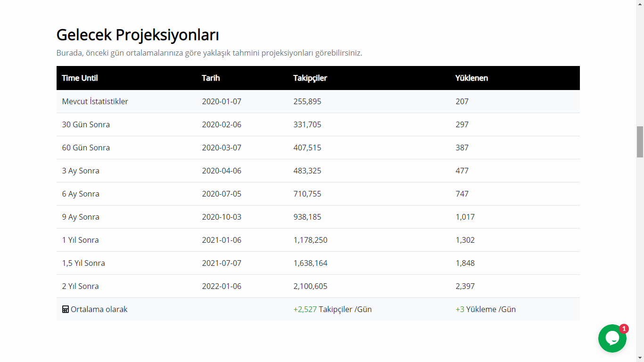
Task: Click the green +3 daily uploads value
Action: click(x=460, y=309)
